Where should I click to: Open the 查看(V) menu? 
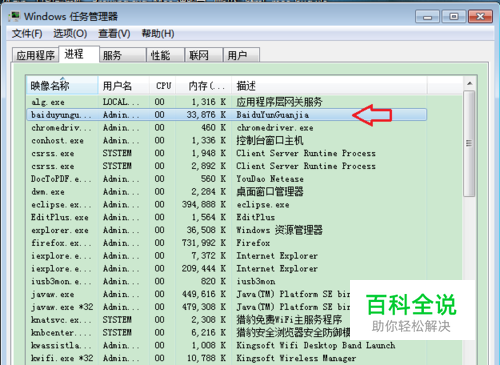tap(114, 34)
